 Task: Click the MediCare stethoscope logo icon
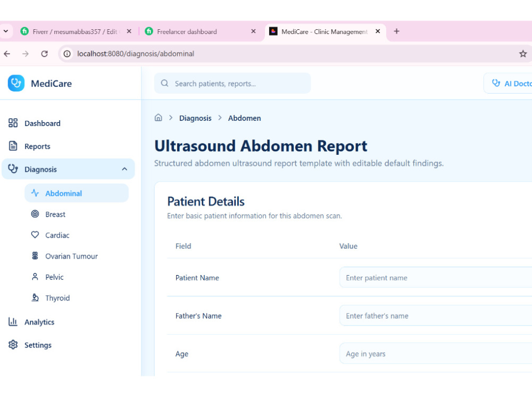[16, 83]
